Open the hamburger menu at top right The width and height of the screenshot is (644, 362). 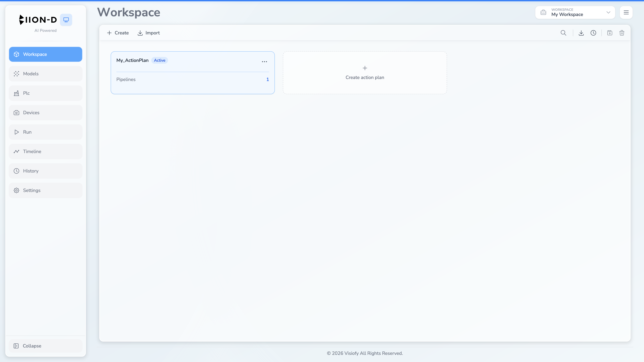[626, 13]
